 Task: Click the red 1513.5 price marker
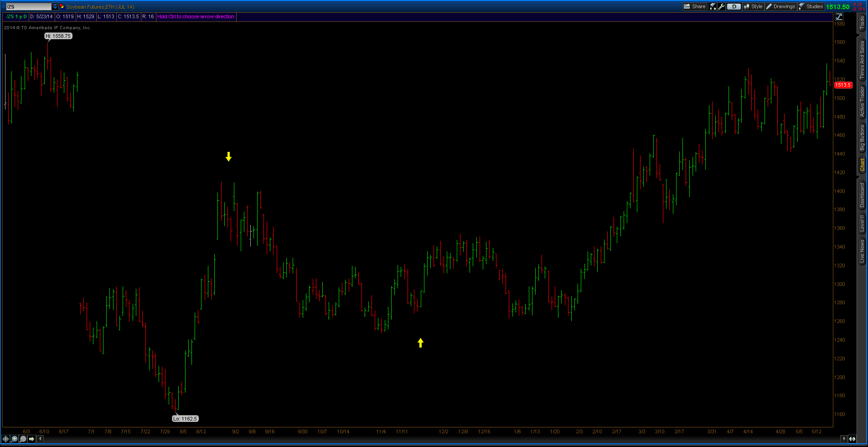pyautogui.click(x=842, y=85)
